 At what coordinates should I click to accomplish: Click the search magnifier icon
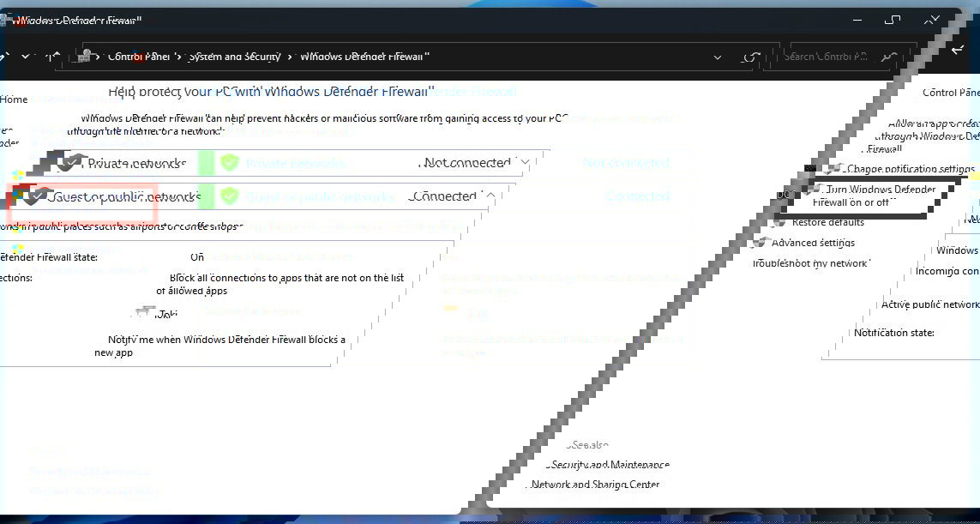887,57
